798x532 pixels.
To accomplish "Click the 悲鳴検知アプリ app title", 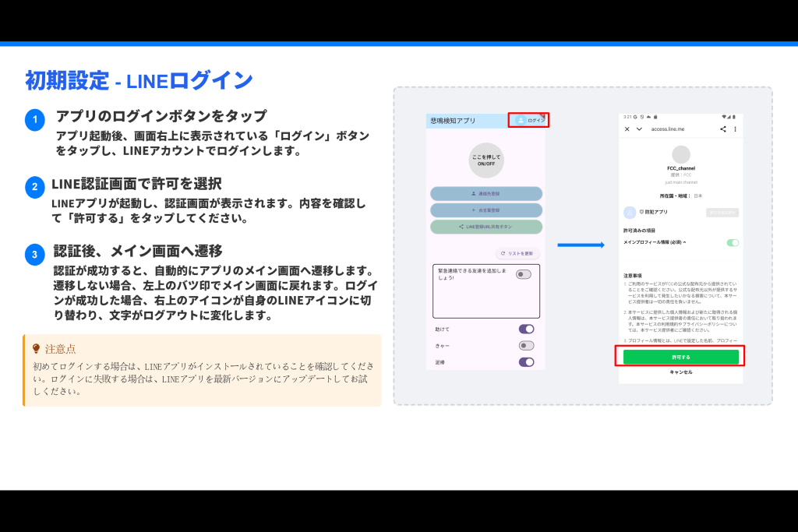I will pos(453,121).
